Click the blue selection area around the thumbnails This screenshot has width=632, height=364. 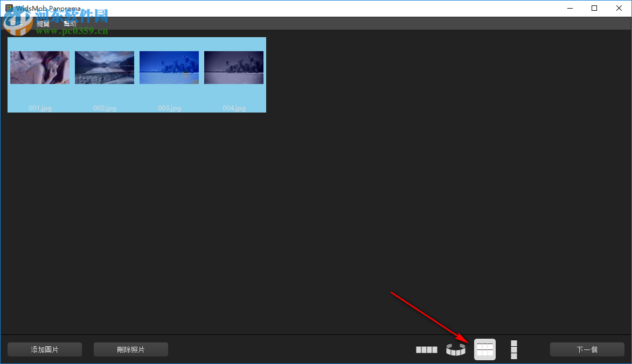click(x=136, y=43)
